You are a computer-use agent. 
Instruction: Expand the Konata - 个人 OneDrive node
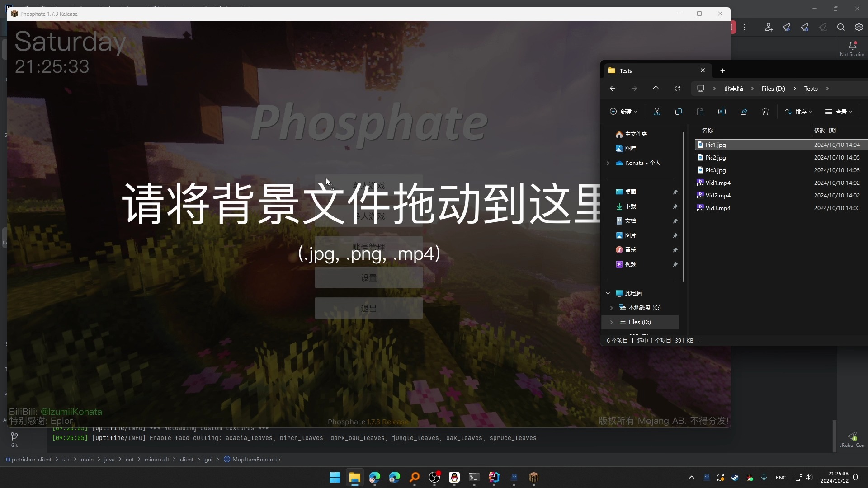point(608,163)
